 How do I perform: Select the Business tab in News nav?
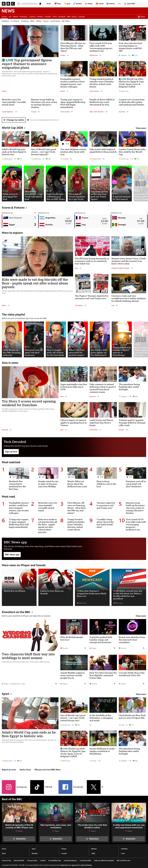click(24, 16)
